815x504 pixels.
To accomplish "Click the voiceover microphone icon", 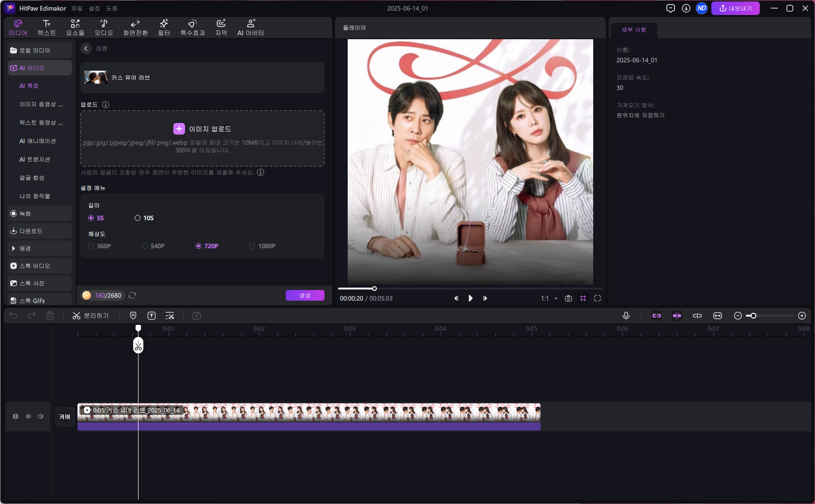I will point(626,316).
